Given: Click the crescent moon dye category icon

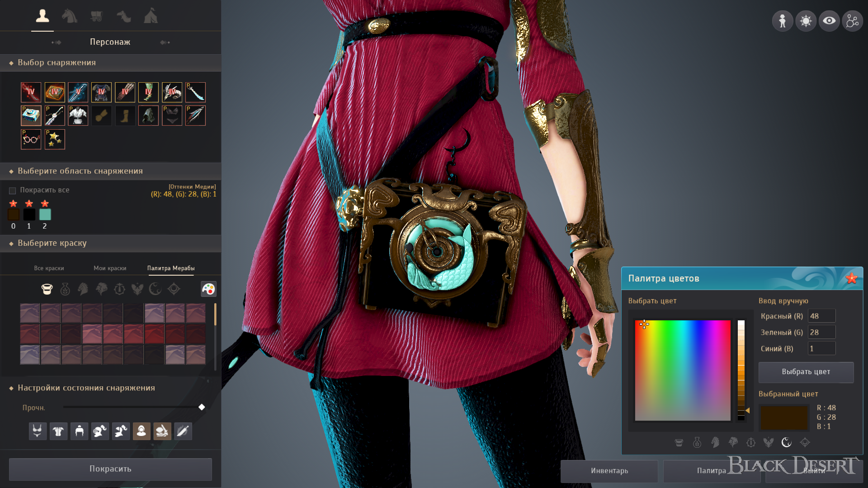Looking at the screenshot, I should (156, 289).
